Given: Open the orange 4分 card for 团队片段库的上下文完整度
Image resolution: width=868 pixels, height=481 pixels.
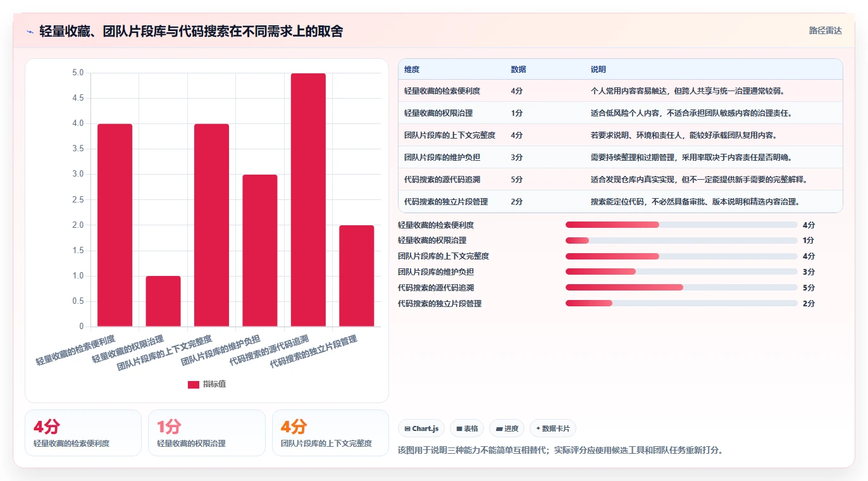Looking at the screenshot, I should (330, 433).
